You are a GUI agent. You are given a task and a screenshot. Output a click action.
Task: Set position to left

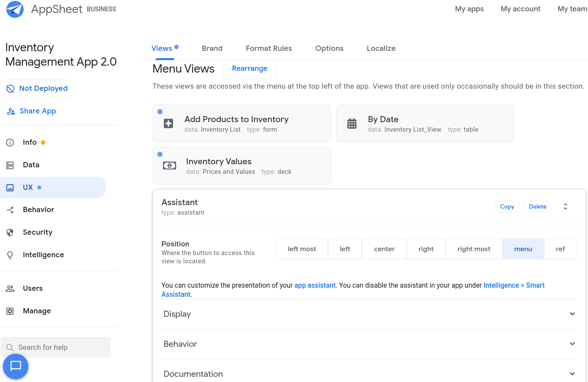[345, 249]
